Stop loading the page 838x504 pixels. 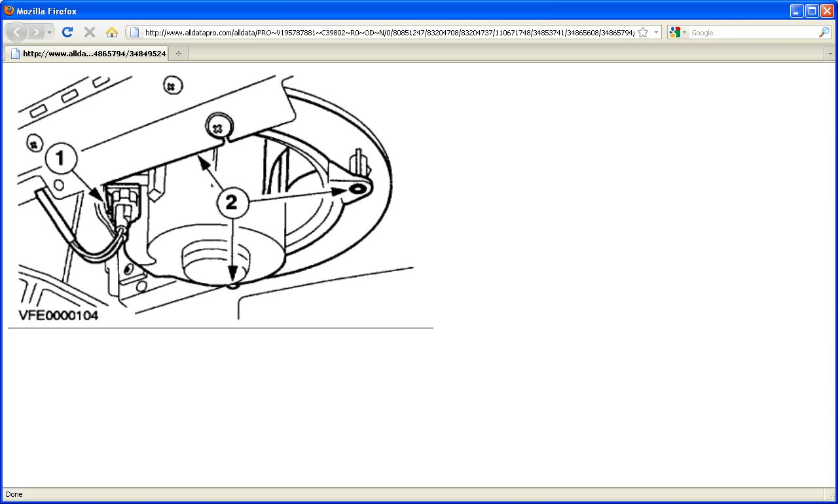pos(90,32)
